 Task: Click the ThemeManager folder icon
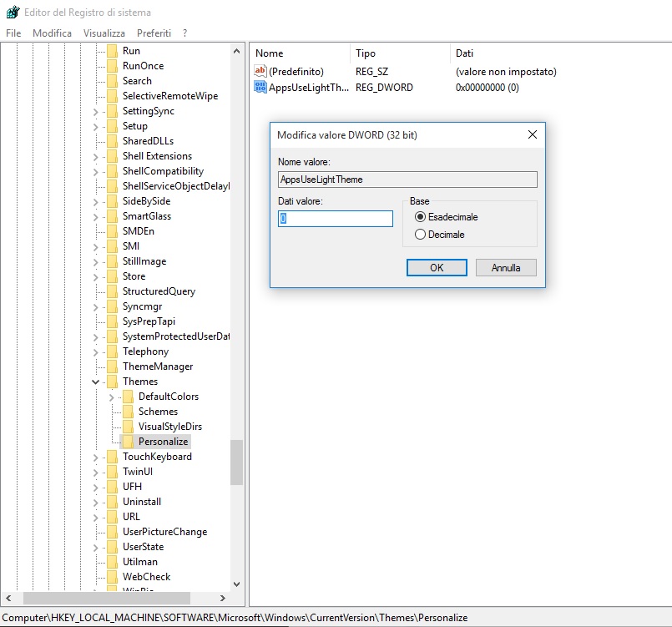tap(113, 367)
